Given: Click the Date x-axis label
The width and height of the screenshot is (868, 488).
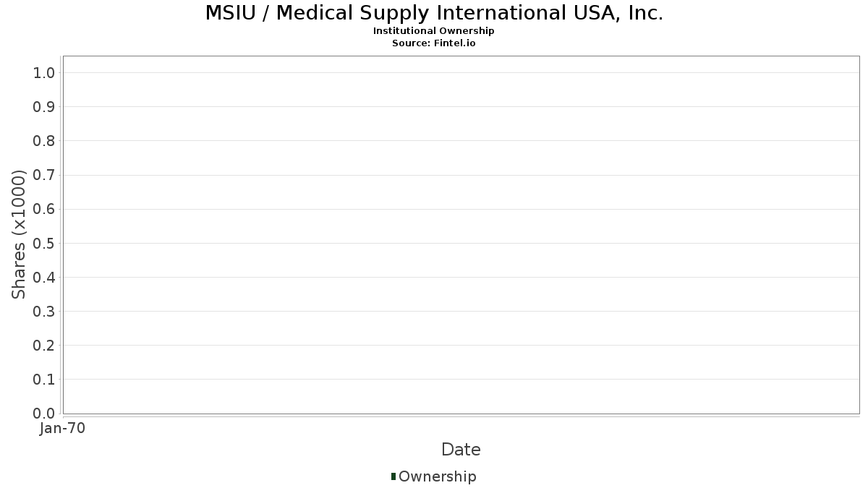Looking at the screenshot, I should [x=461, y=450].
